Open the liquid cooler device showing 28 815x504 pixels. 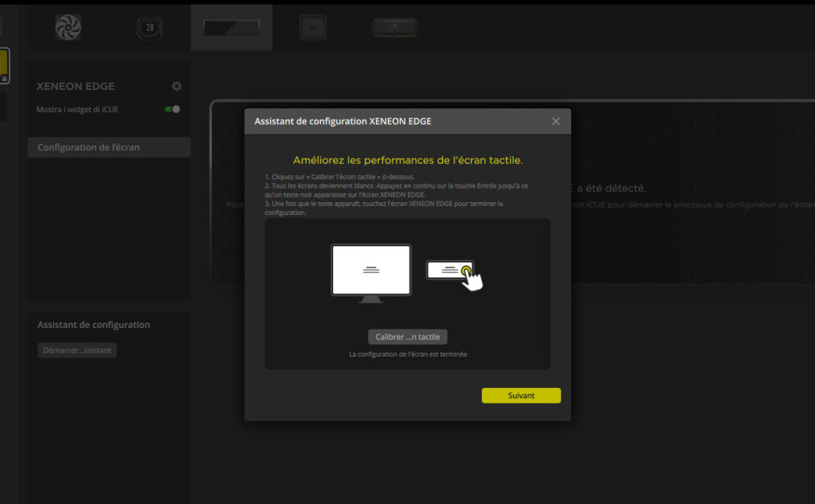[x=150, y=28]
